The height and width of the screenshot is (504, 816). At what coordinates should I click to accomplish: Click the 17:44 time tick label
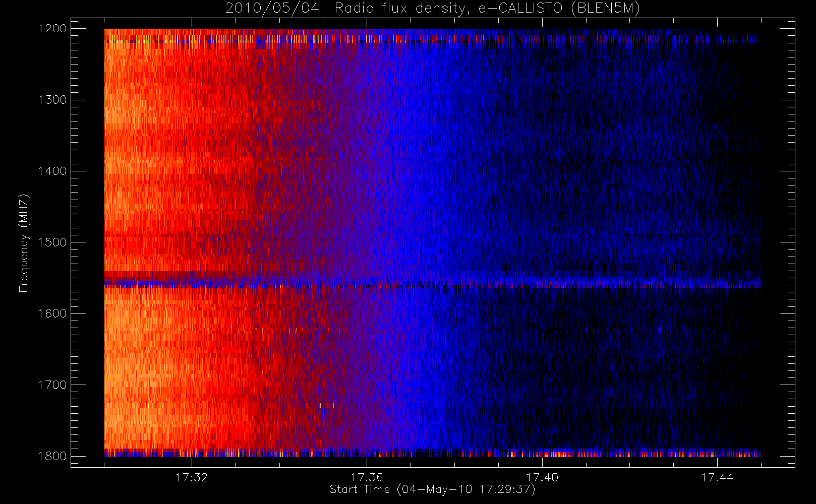click(717, 477)
